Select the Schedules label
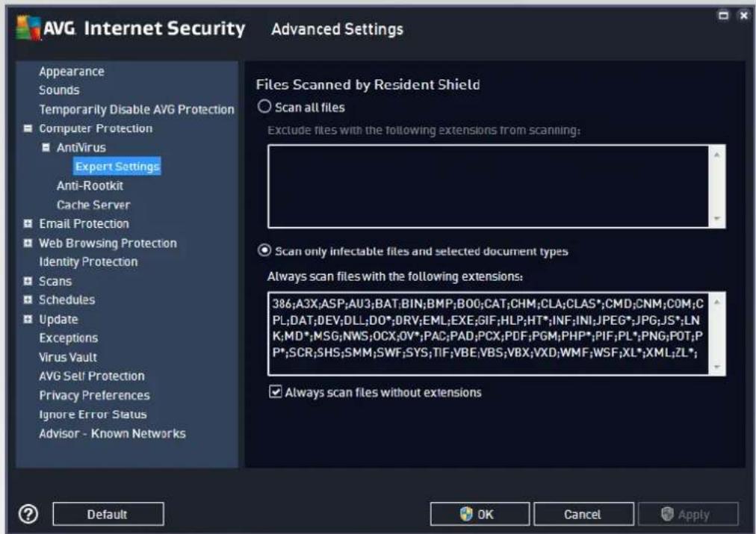The width and height of the screenshot is (756, 534). pyautogui.click(x=67, y=299)
